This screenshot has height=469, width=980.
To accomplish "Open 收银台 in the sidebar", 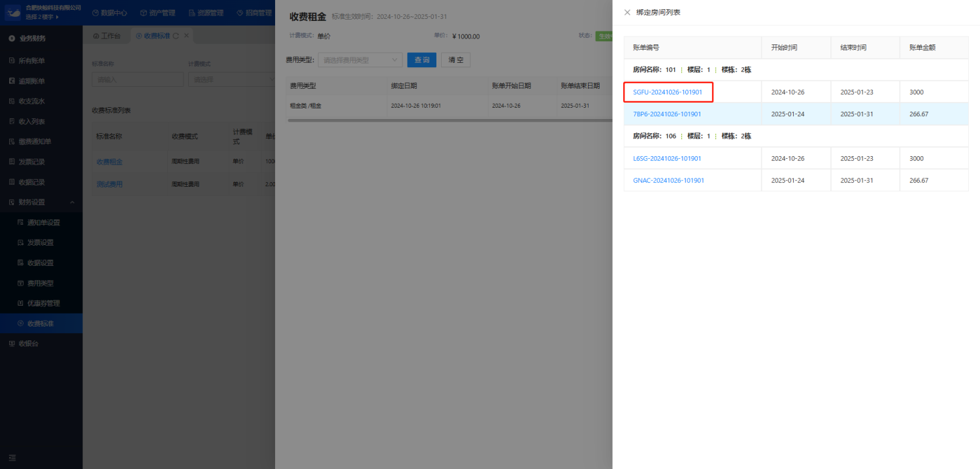I will [x=41, y=344].
